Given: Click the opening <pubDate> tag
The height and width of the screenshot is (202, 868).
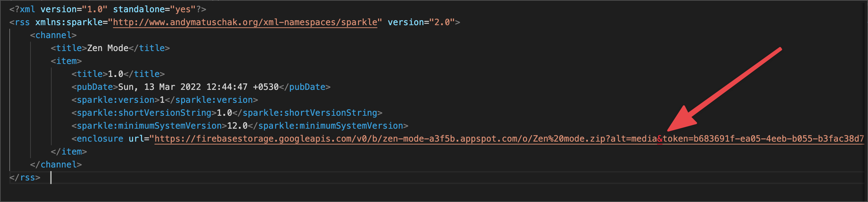Looking at the screenshot, I should pos(95,87).
